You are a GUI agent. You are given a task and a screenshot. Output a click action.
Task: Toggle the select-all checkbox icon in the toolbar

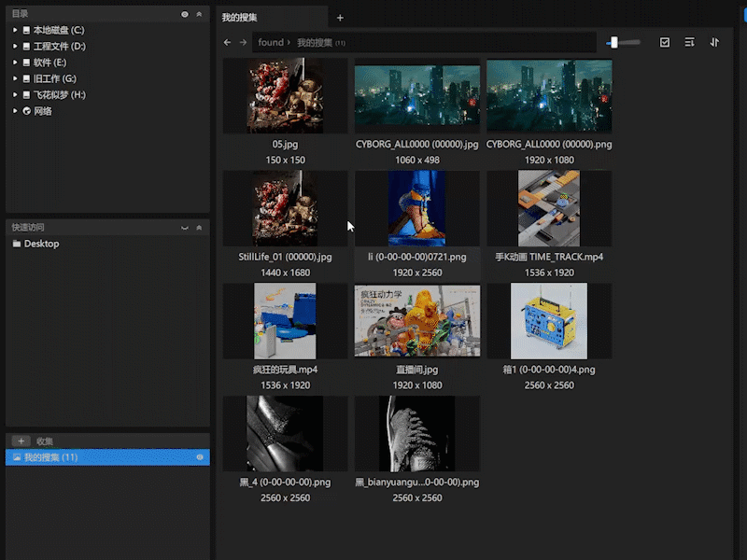pos(665,42)
